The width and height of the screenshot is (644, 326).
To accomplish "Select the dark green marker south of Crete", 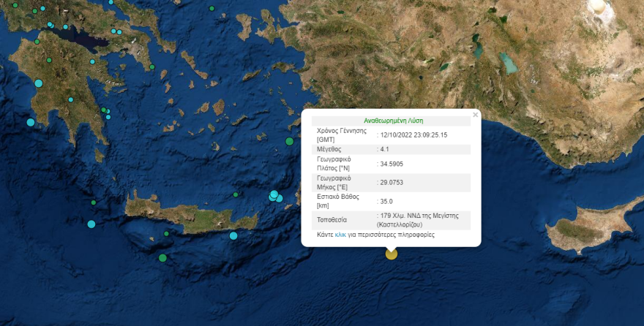I will point(162,258).
